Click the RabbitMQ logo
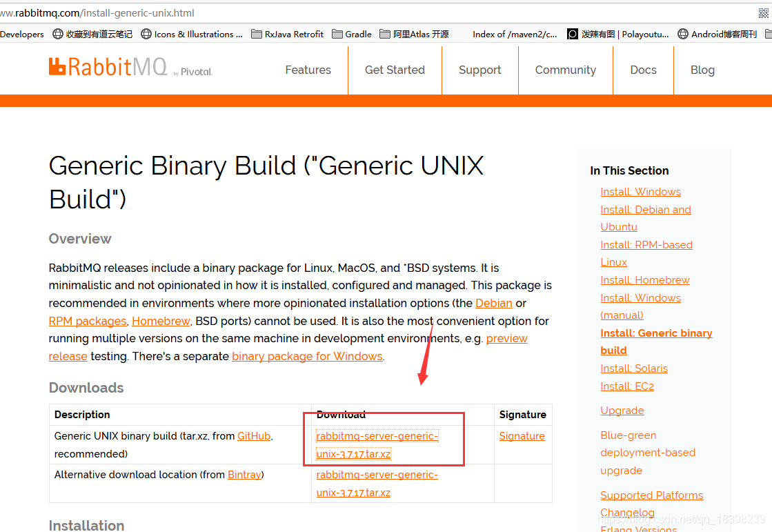 [x=108, y=66]
